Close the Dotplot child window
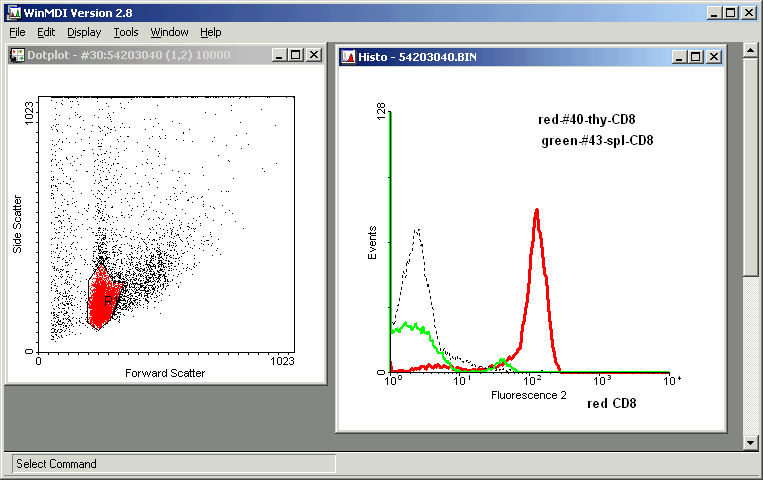763x480 pixels. (312, 55)
